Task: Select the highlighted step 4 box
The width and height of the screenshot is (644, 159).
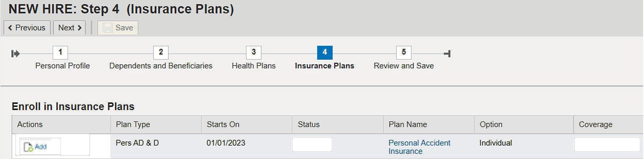Action: point(325,52)
